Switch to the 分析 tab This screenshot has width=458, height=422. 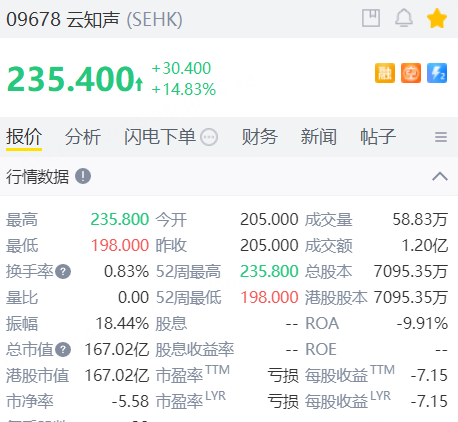[83, 137]
